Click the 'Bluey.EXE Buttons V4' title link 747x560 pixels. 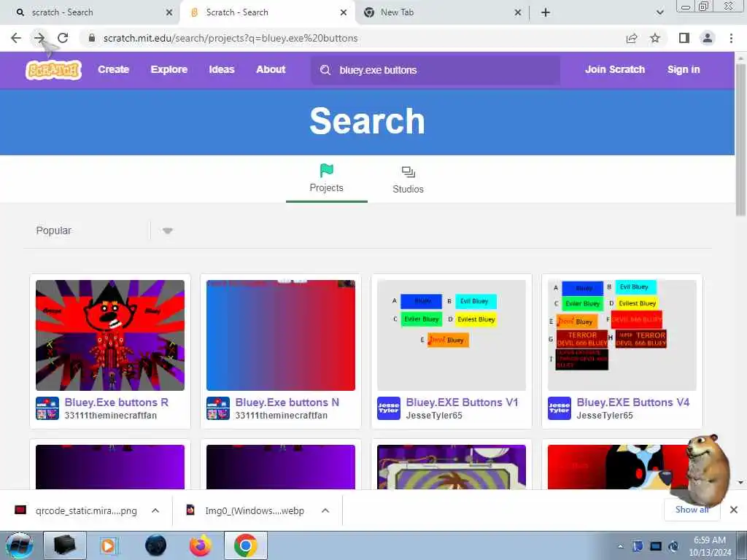[633, 402]
